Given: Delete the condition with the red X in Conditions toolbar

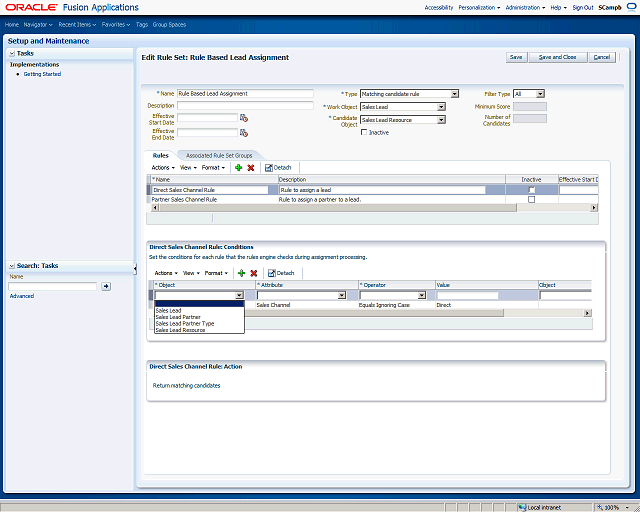Looking at the screenshot, I should coord(254,273).
